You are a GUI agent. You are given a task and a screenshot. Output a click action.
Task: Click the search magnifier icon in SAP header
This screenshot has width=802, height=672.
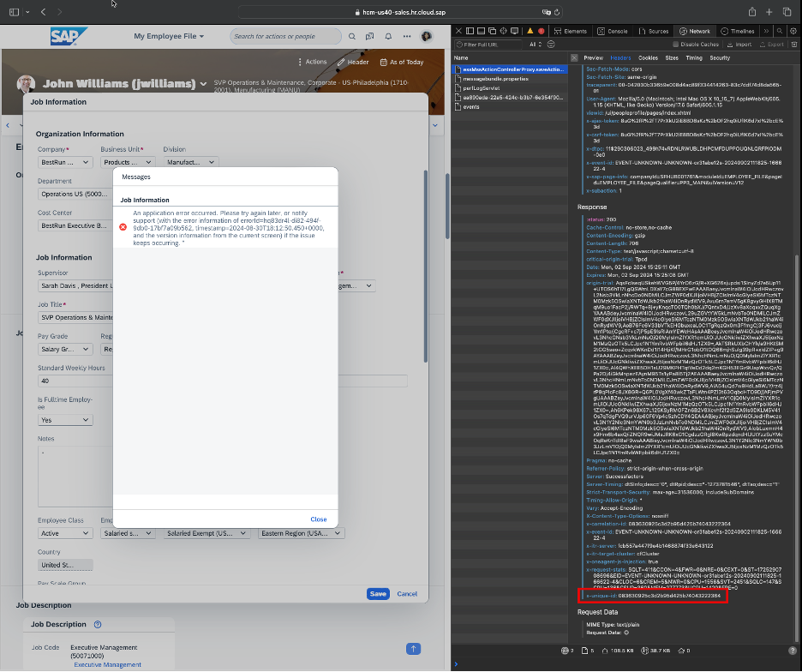click(x=352, y=36)
